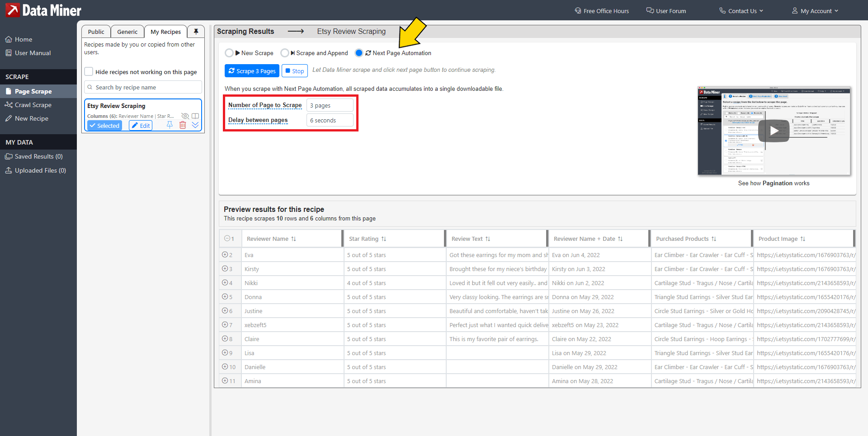Expand row 2 with the plus icon
This screenshot has width=868, height=436.
pyautogui.click(x=225, y=255)
